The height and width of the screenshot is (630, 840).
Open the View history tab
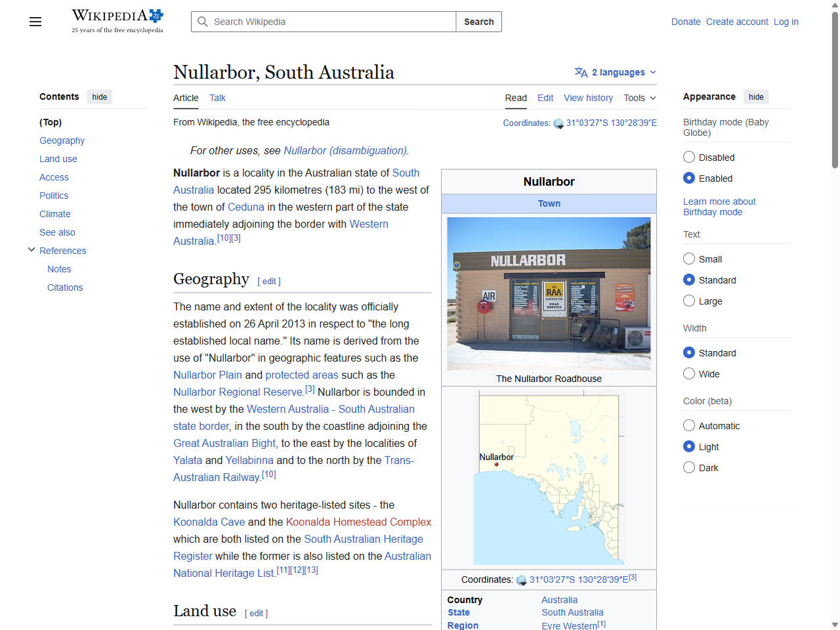588,98
